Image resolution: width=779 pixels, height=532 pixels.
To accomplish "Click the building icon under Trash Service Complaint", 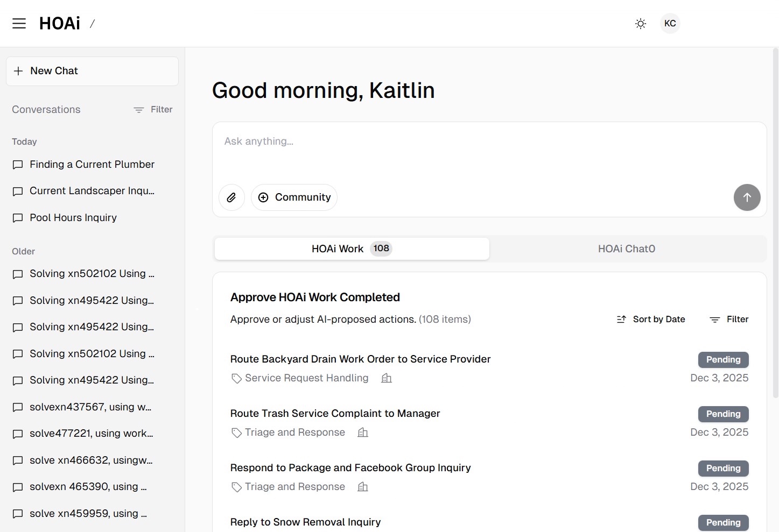I will click(363, 432).
